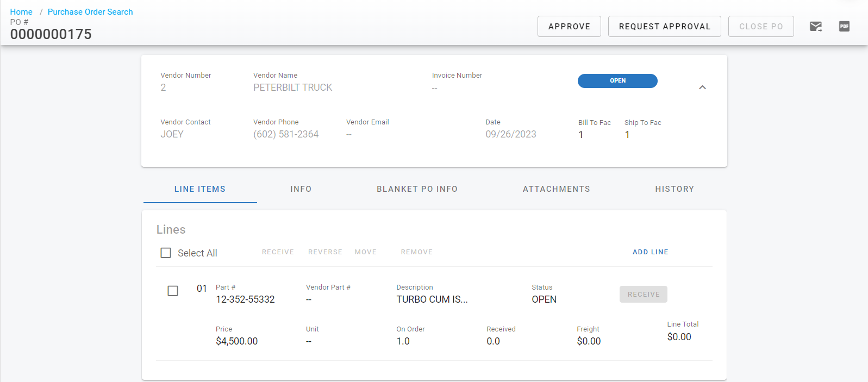Tick the checkbox for line 01
The width and height of the screenshot is (868, 382).
[x=173, y=291]
